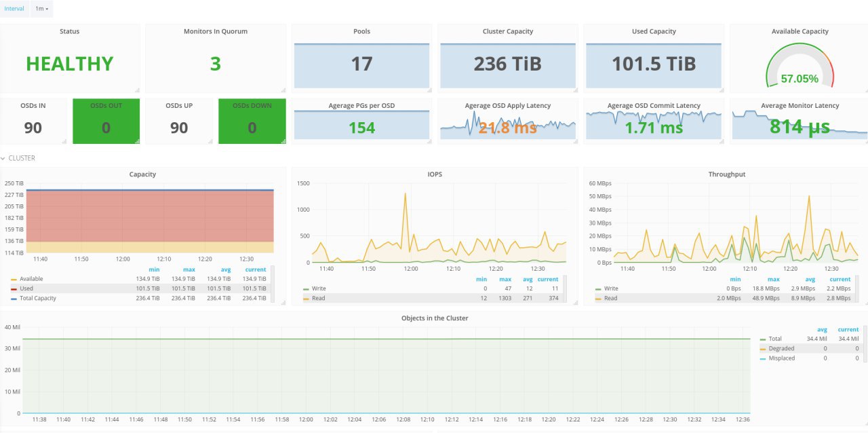Click the OSDs IN panel title

pos(33,106)
